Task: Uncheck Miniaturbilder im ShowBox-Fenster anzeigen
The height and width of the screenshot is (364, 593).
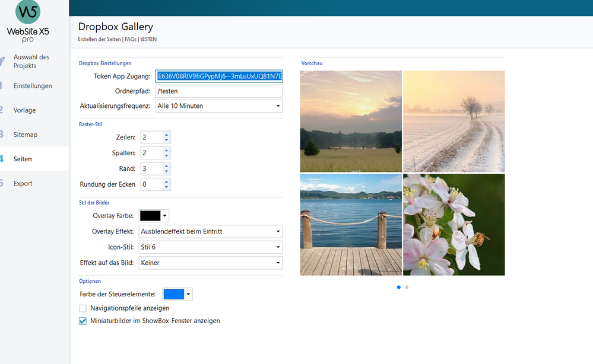Action: (x=83, y=321)
